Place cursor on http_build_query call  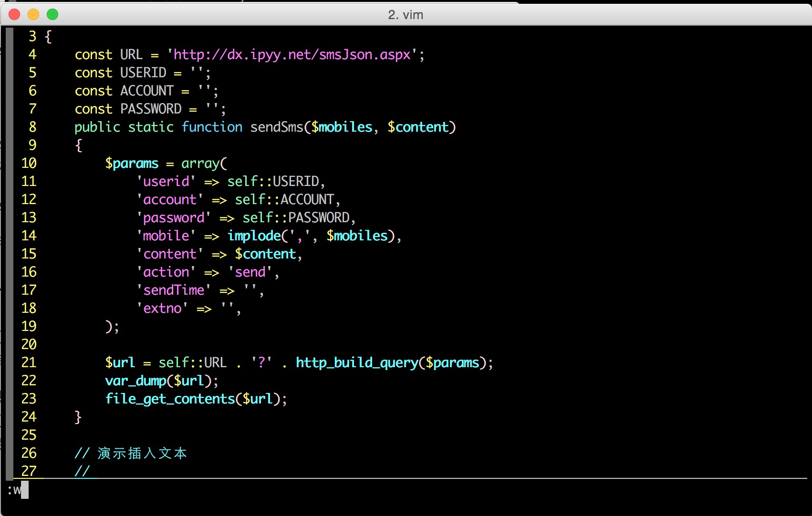[x=356, y=363]
